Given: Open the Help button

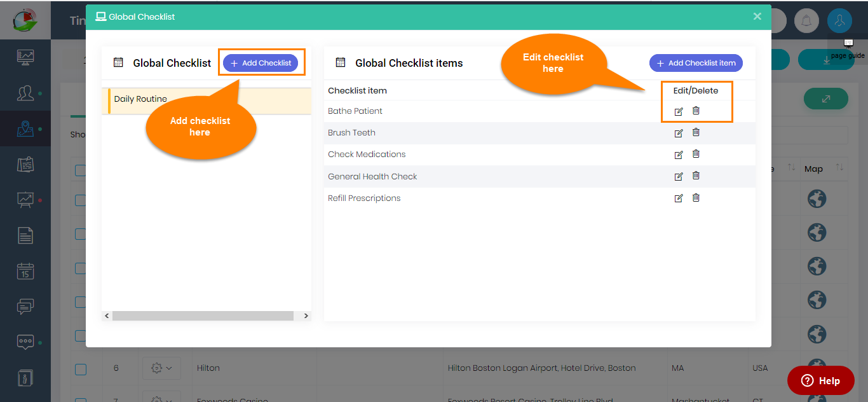Looking at the screenshot, I should point(821,380).
